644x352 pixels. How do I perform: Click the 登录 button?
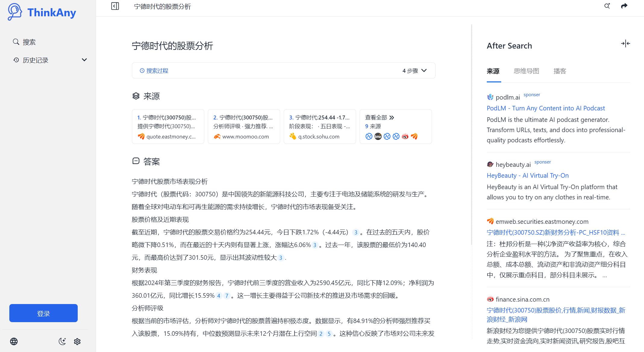pos(43,313)
